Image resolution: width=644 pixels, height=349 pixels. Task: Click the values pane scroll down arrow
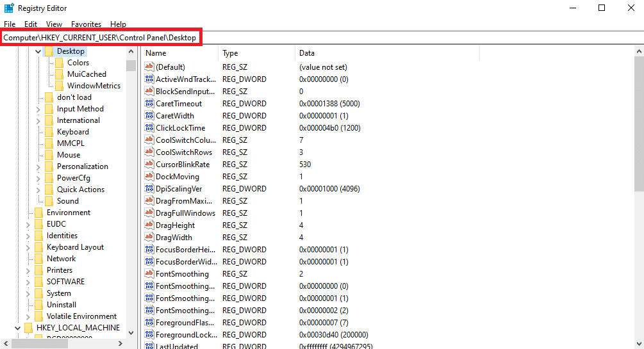(x=639, y=344)
